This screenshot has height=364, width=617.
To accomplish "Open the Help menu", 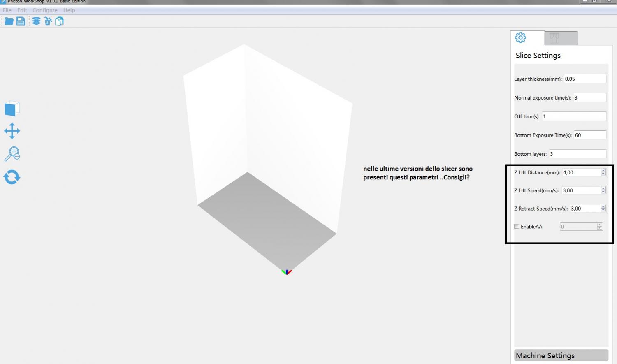I will (x=69, y=10).
